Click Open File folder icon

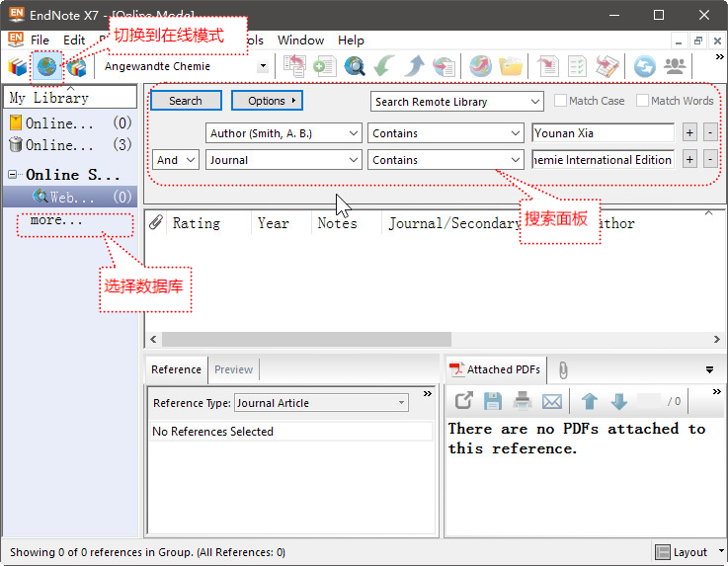pos(511,66)
